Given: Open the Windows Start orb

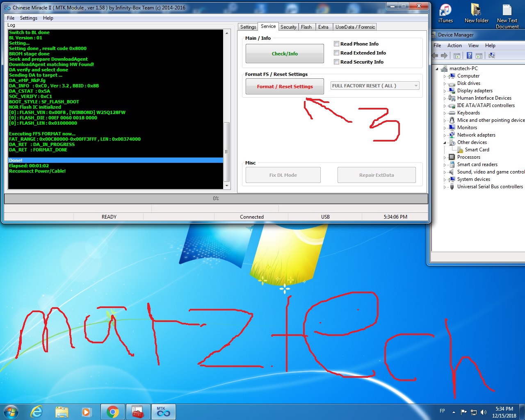Looking at the screenshot, I should pyautogui.click(x=11, y=412).
